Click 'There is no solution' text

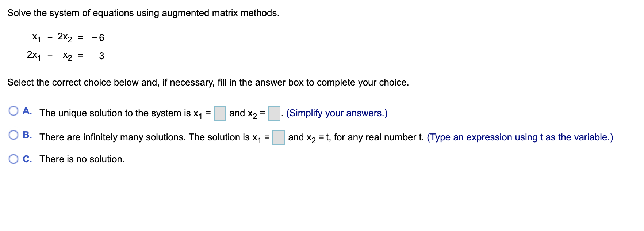pyautogui.click(x=82, y=159)
